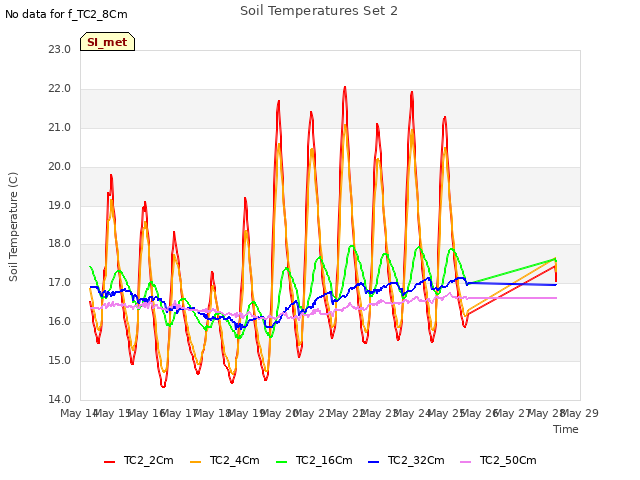The image size is (640, 480).
Task: Click the 18.0 y-axis tick label
Action: pos(60,244)
